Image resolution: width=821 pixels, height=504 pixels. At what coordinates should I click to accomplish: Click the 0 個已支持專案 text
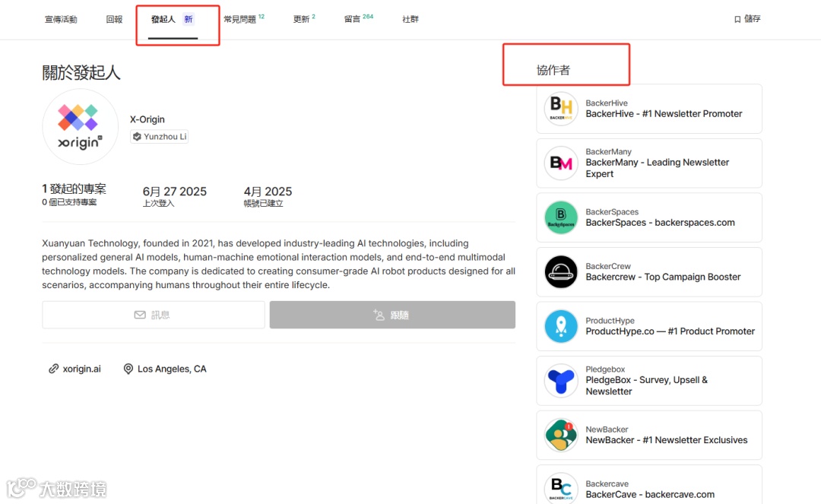click(x=69, y=202)
